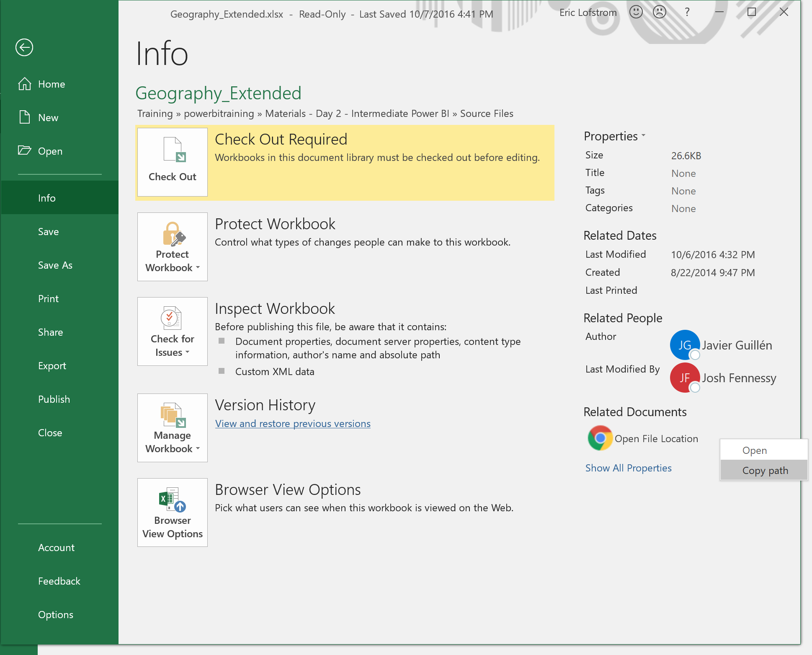Click author name Javier Guillén
812x655 pixels.
pos(737,345)
